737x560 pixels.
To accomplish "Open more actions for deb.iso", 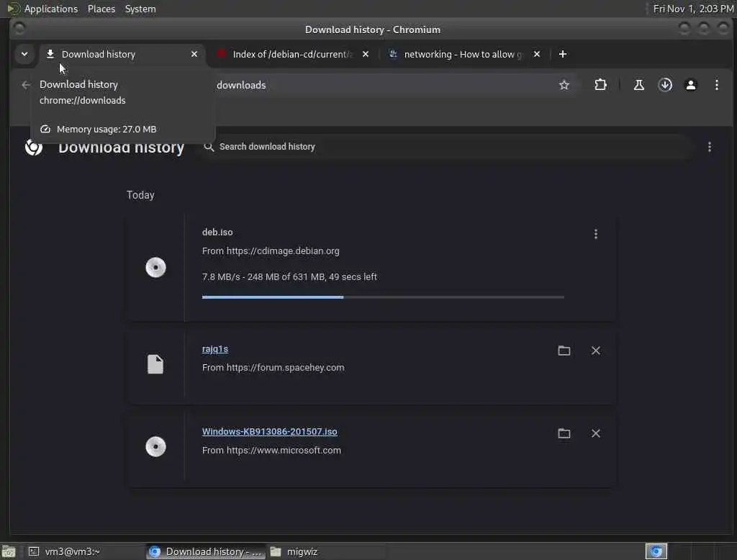I will click(595, 234).
